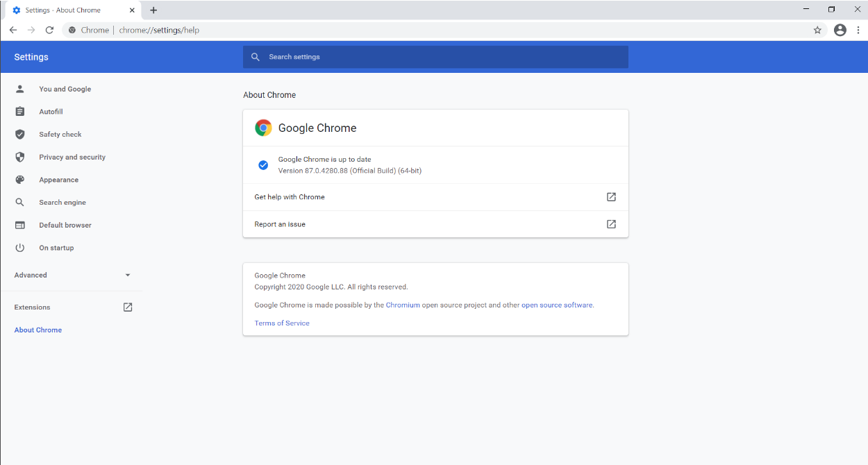Click the You and Google person icon
The height and width of the screenshot is (465, 868).
20,89
